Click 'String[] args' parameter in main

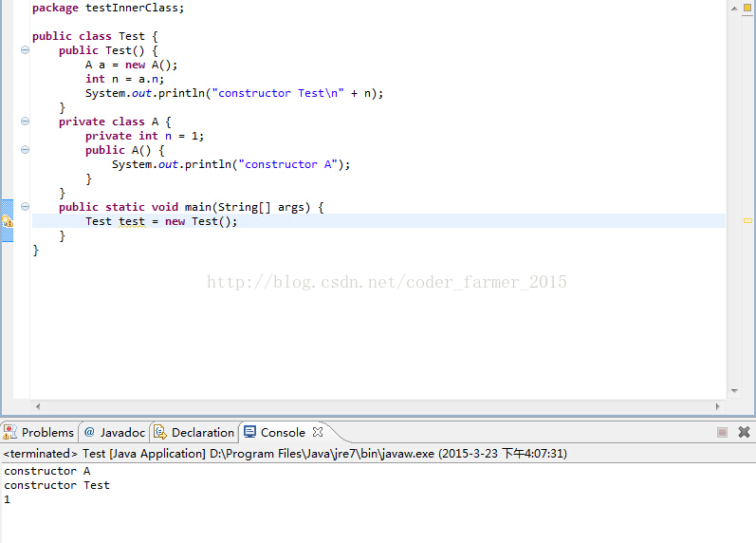point(261,207)
